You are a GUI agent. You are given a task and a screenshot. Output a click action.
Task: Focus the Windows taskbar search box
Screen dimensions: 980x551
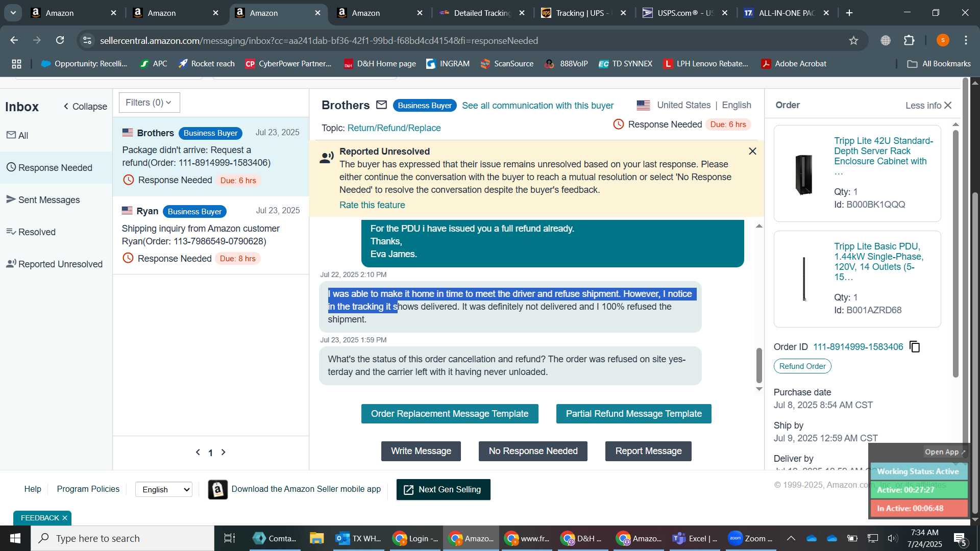[x=122, y=538]
